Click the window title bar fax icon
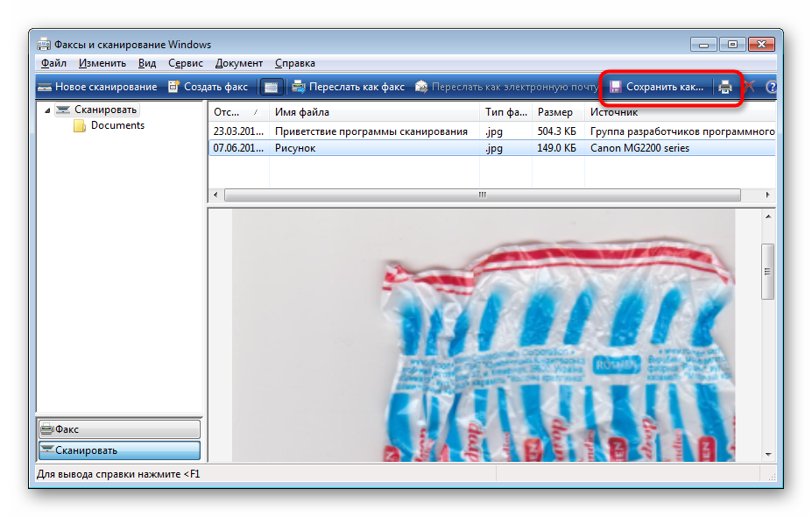Image resolution: width=812 pixels, height=517 pixels. (44, 44)
